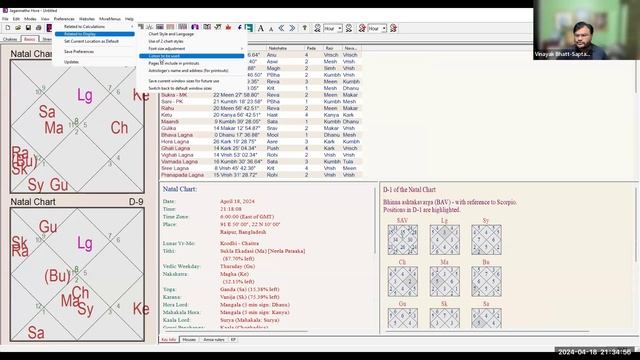Click the black figure icon right of first Hour box
Screen dimensions: 640x360
[349, 28]
